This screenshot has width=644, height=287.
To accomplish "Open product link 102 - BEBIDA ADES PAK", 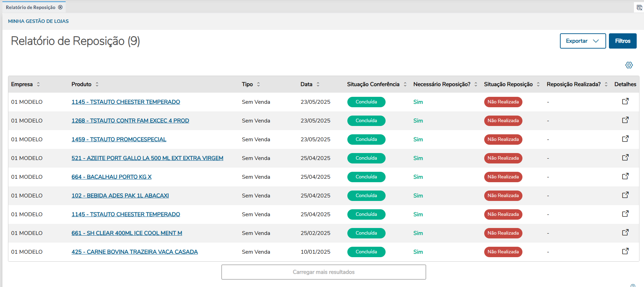I will tap(120, 195).
